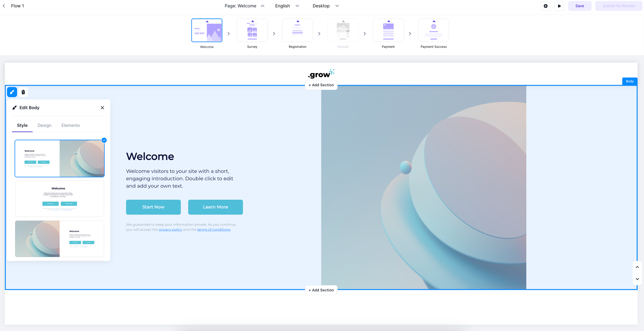Choose the image-left layout style
The height and width of the screenshot is (331, 644).
coord(60,239)
